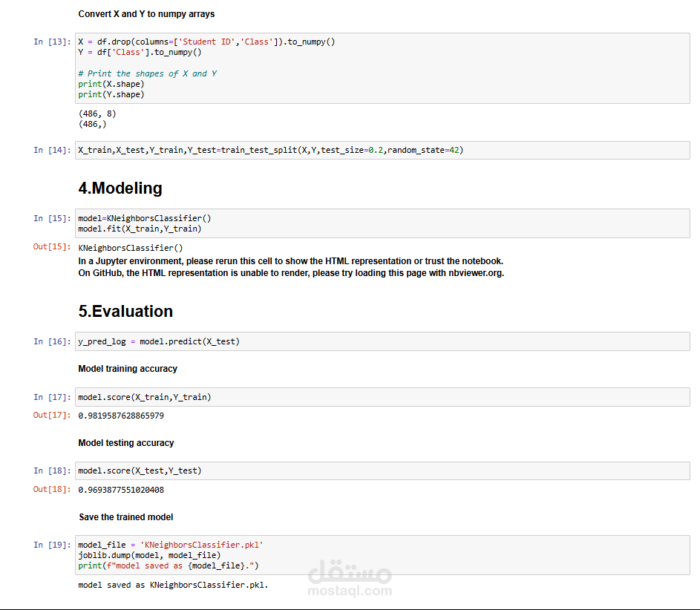Click inside the train_test_split code cell
This screenshot has width=700, height=610.
coord(382,150)
